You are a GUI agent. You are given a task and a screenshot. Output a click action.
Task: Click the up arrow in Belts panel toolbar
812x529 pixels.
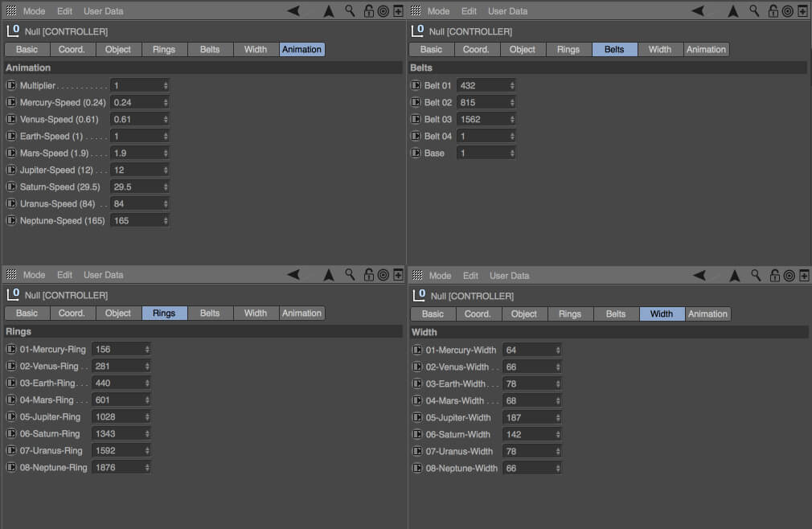732,11
